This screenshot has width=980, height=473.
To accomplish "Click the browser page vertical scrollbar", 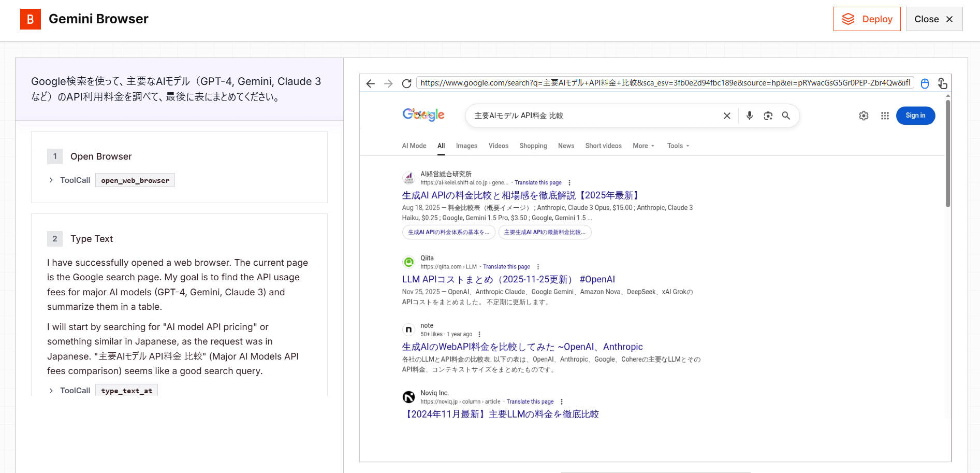I will pyautogui.click(x=948, y=155).
